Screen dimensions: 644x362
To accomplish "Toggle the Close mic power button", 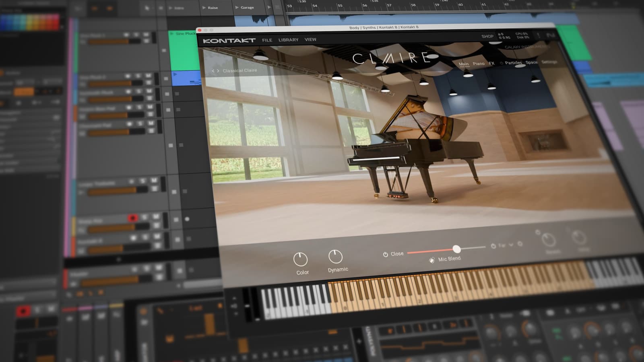I will tap(385, 254).
